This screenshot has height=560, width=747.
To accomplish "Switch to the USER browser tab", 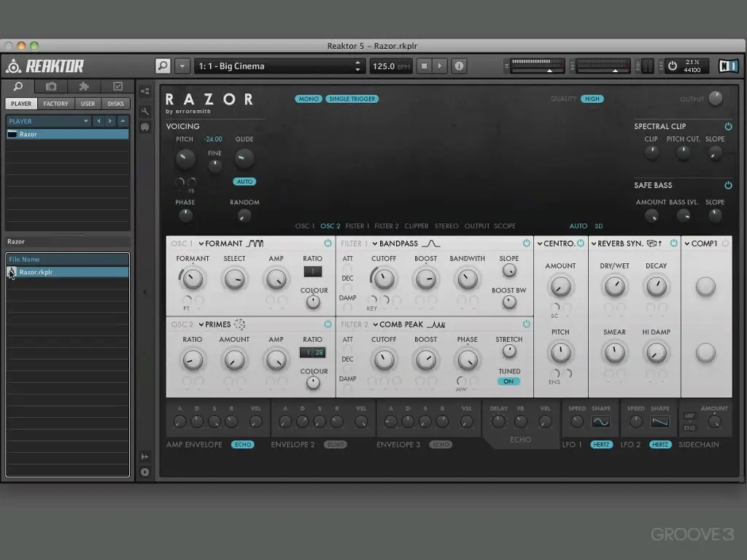I will (x=88, y=104).
